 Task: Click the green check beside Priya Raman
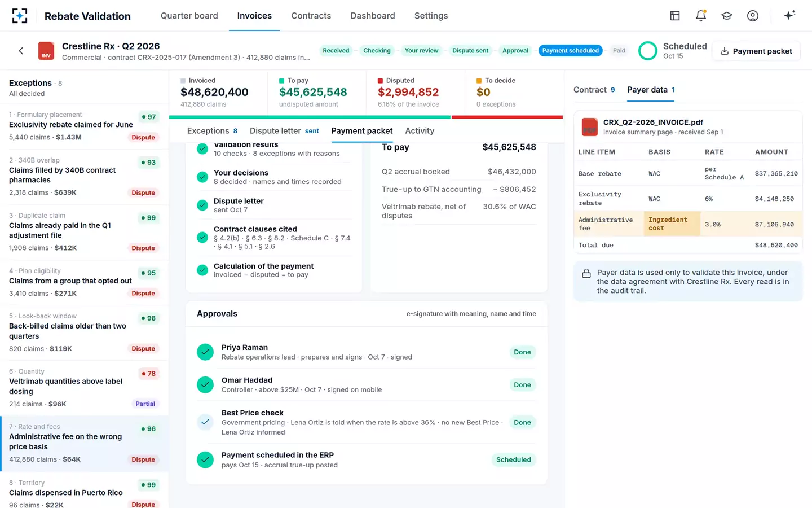pos(205,352)
